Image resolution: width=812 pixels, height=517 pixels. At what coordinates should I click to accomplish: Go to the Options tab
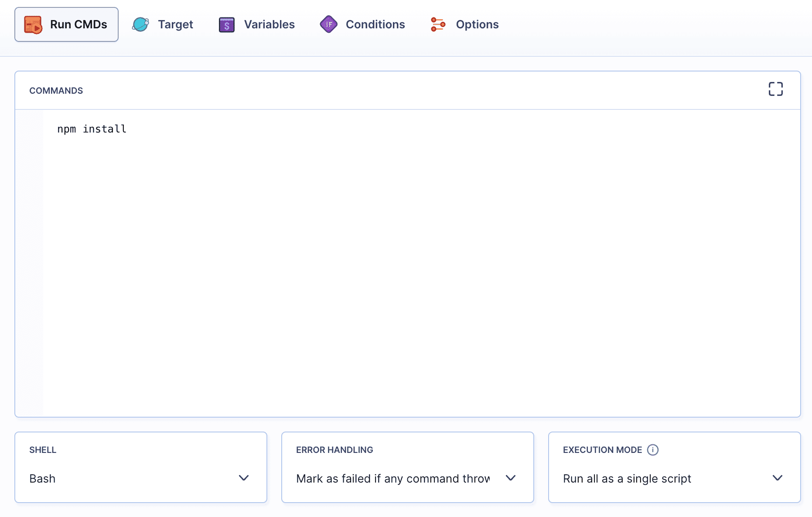tap(464, 24)
